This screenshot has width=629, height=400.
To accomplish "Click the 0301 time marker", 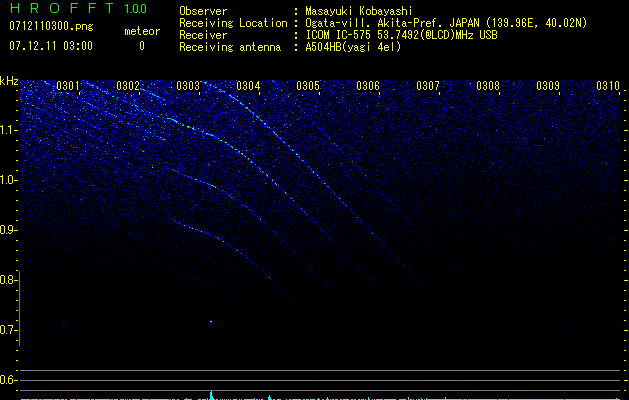I will (x=68, y=86).
